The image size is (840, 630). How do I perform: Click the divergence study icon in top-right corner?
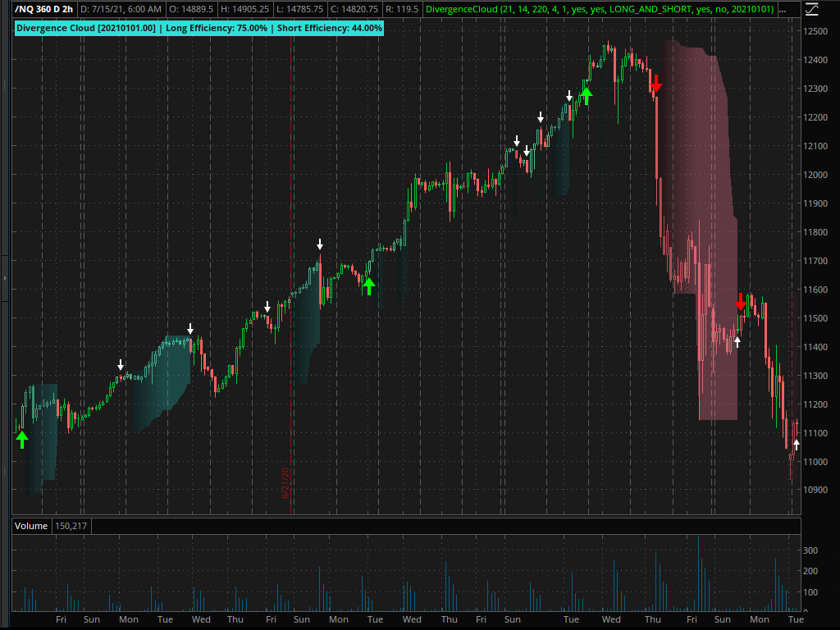coord(812,9)
